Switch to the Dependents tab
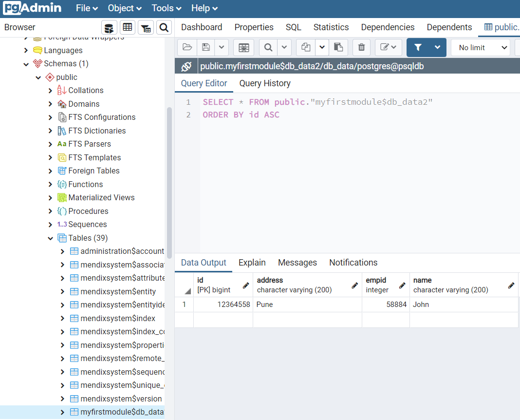520x420 pixels. 449,27
